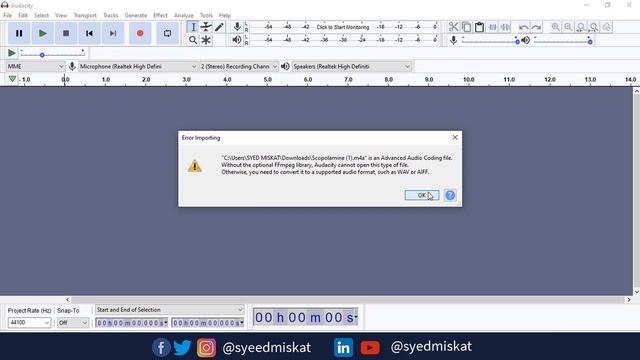Click the Pause transport button
The height and width of the screenshot is (360, 640).
(19, 33)
